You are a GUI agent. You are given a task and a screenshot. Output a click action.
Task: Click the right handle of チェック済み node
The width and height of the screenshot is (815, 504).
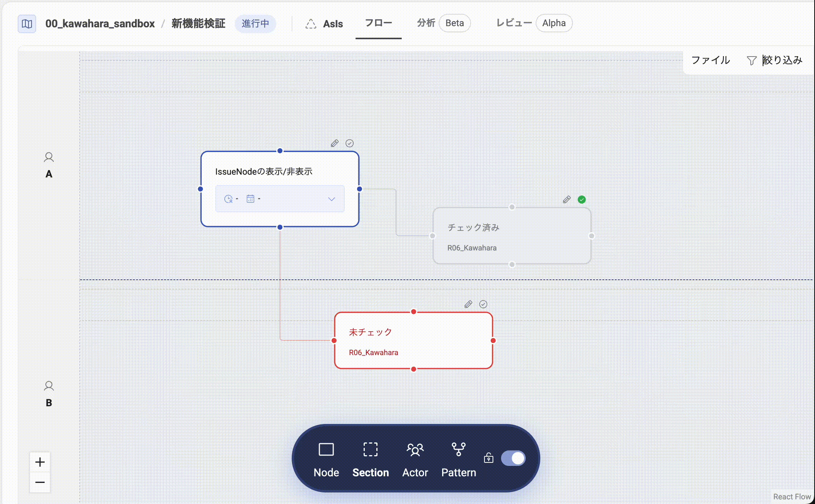point(592,236)
